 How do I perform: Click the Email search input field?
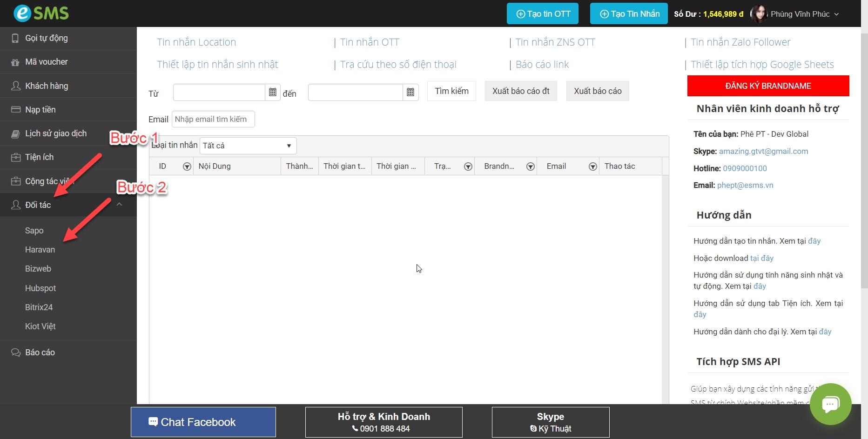click(213, 119)
